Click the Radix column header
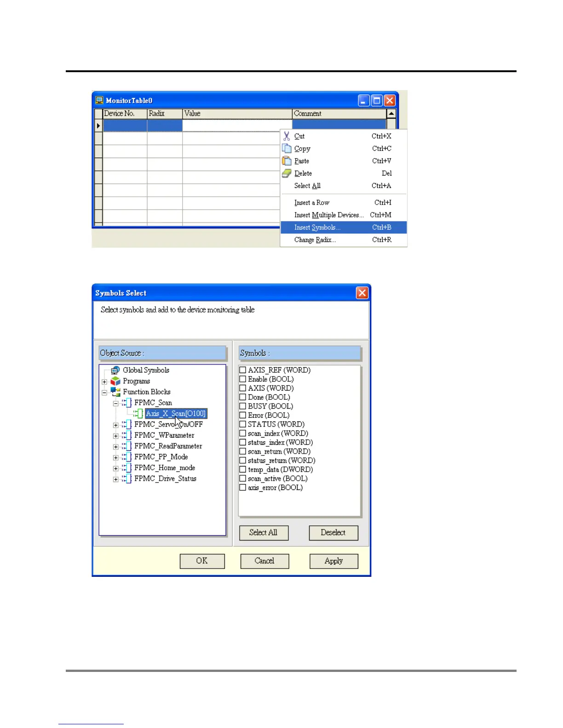This screenshot has height=728, width=563. tap(165, 114)
